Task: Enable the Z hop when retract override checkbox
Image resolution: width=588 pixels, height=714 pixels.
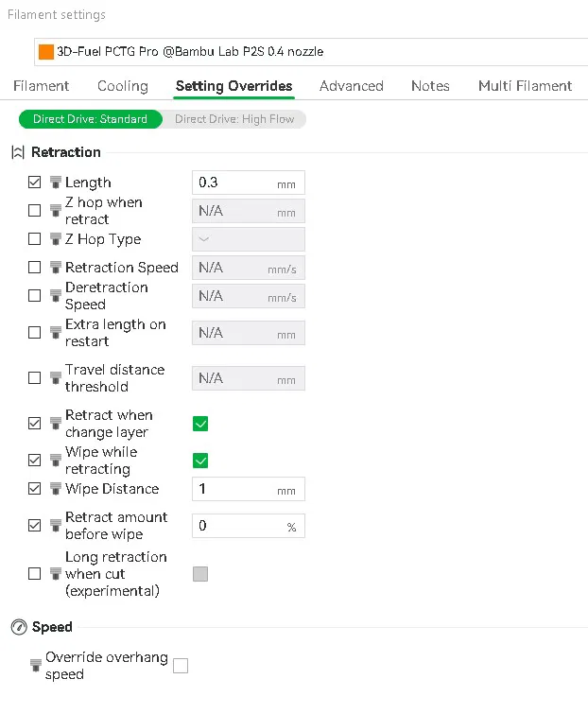Action: pos(35,211)
